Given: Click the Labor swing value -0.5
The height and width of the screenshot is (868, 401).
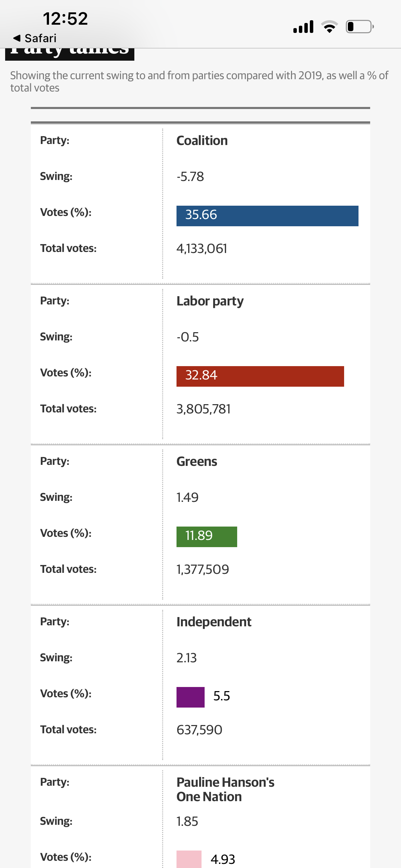Looking at the screenshot, I should 187,337.
